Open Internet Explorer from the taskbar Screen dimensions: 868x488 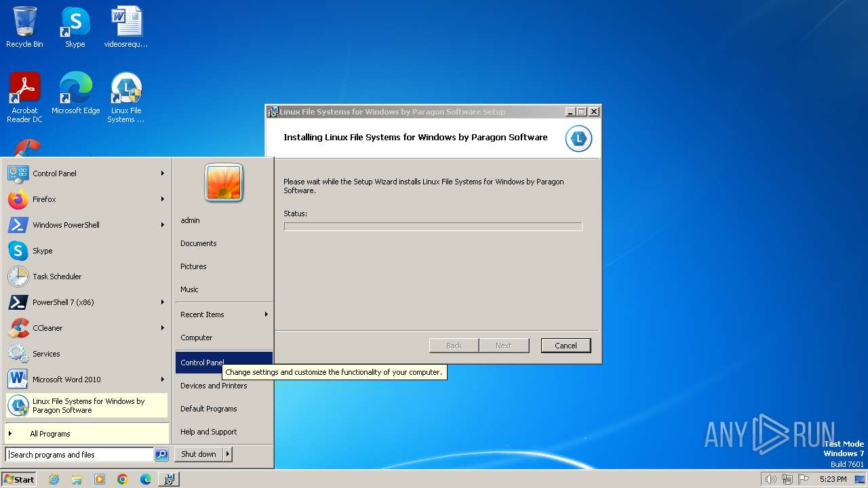(x=54, y=479)
